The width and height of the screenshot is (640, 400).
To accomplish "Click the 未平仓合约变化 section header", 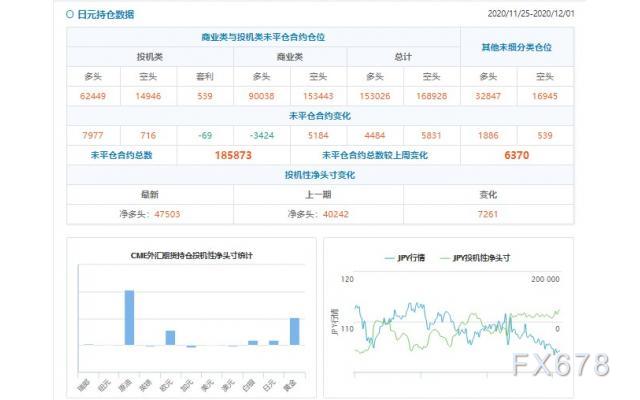I will (x=320, y=116).
